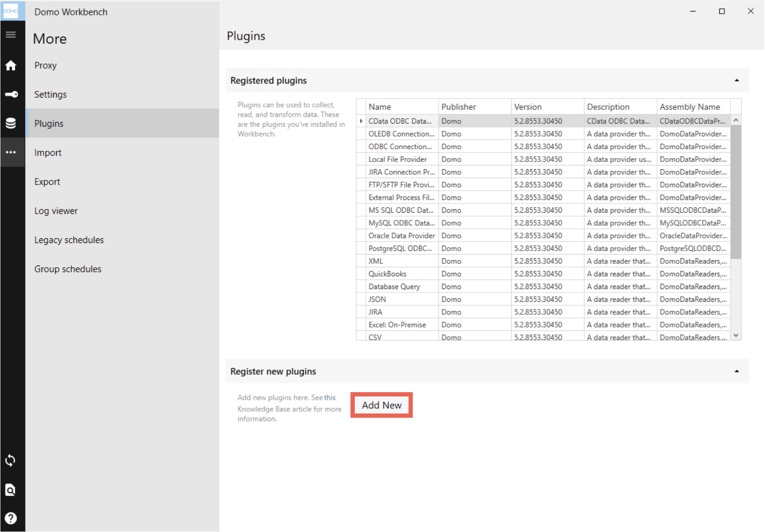Open the 'this' Knowledge Base link

[x=330, y=397]
